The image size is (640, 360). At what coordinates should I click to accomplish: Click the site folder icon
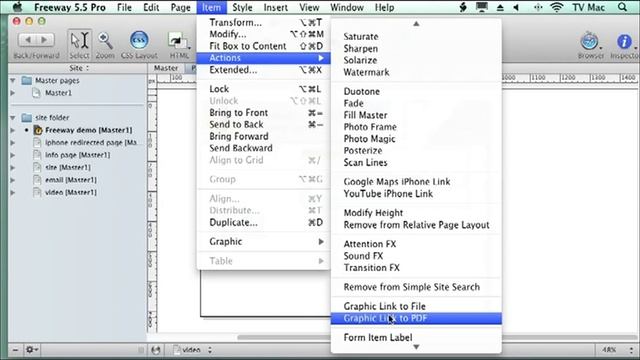coord(27,118)
